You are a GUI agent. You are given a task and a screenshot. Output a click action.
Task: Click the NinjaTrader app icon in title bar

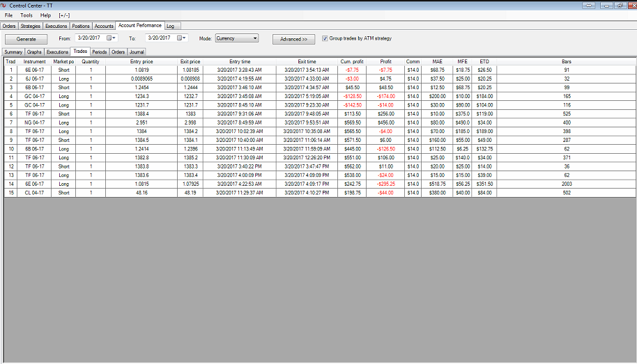click(3, 6)
